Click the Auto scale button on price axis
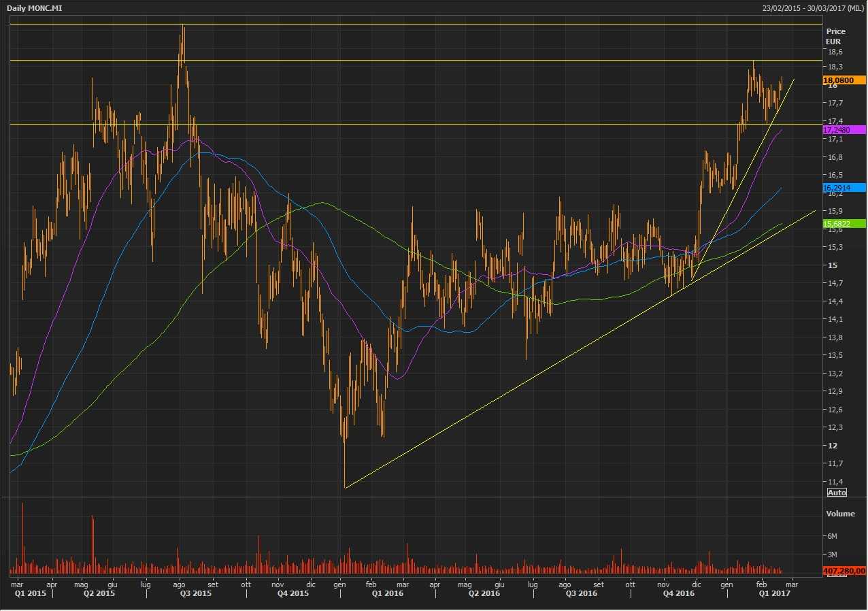Screen dimensions: 868x611 tap(836, 492)
